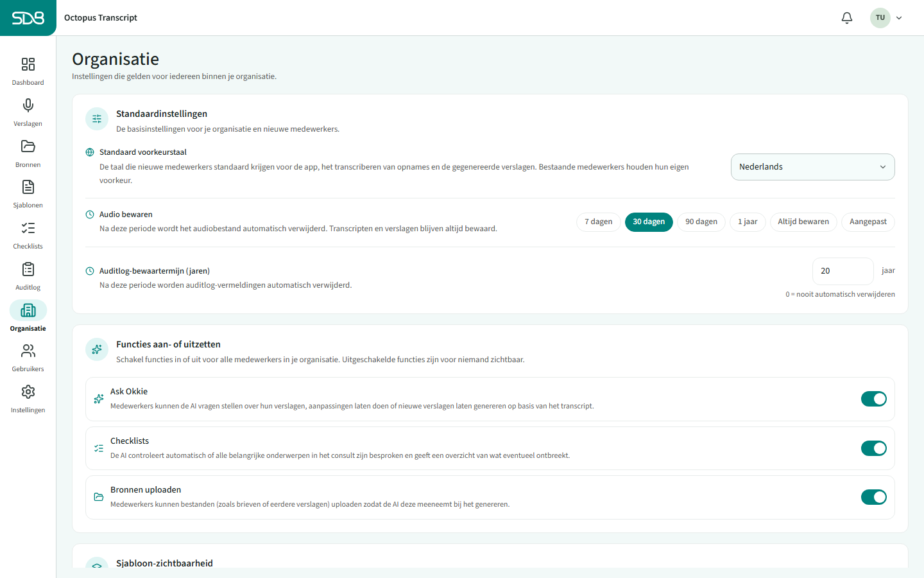
Task: Select Aangepast retention option
Action: pyautogui.click(x=868, y=222)
